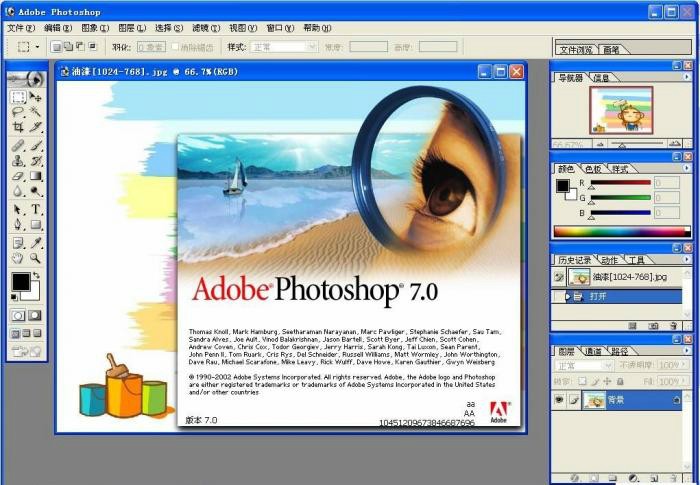Select the Rectangular Marquee tool in toolbox
This screenshot has width=700, height=485.
(x=18, y=97)
